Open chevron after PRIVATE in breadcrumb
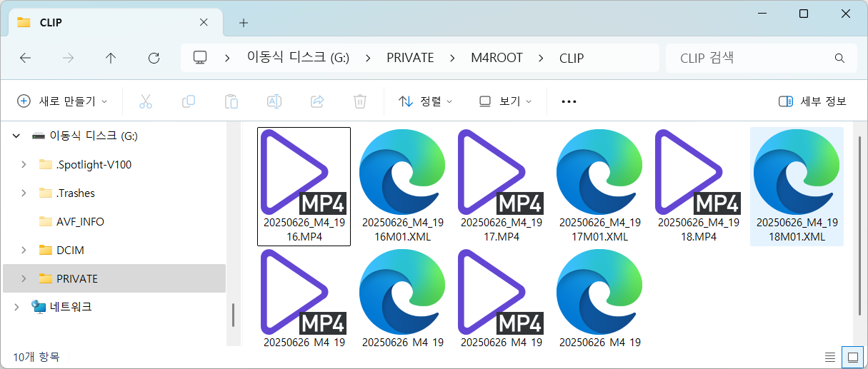Viewport: 868px width, 369px height. pyautogui.click(x=452, y=58)
